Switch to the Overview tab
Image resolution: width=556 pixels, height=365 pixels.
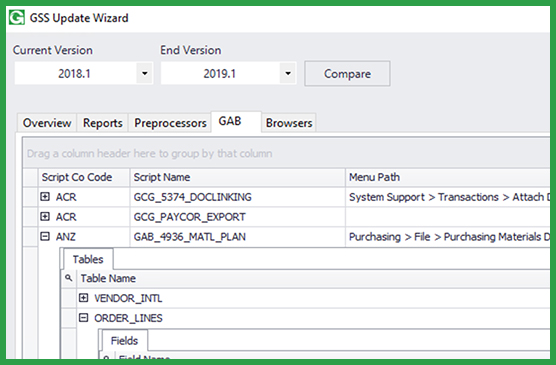coord(47,123)
